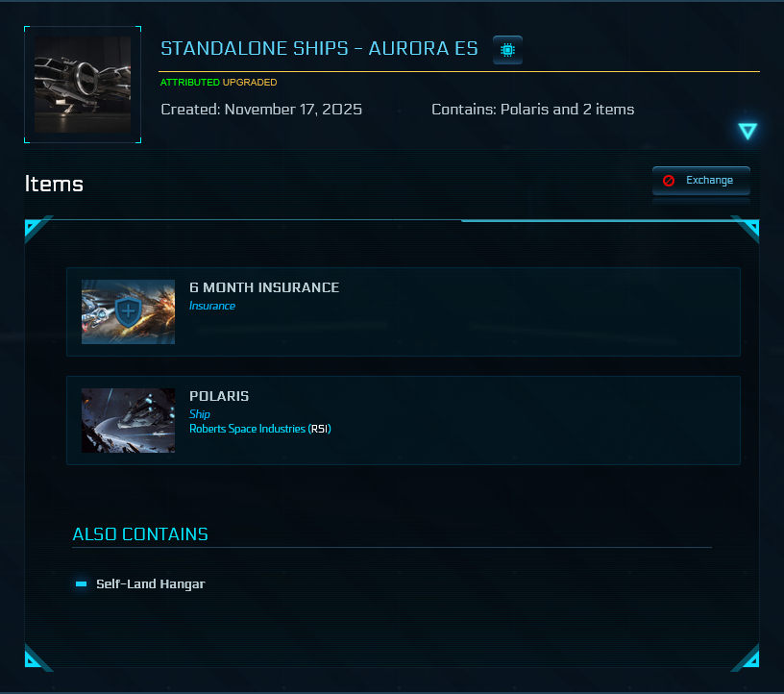The width and height of the screenshot is (784, 694).
Task: Select the Polaris item title
Action: 219,396
